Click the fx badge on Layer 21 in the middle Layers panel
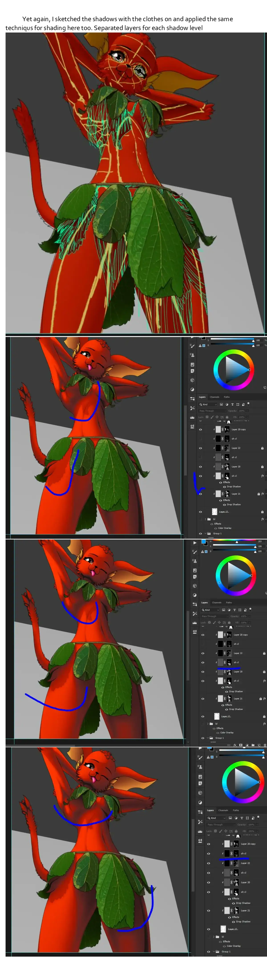Image resolution: width=267 pixels, height=980 pixels. point(264,698)
